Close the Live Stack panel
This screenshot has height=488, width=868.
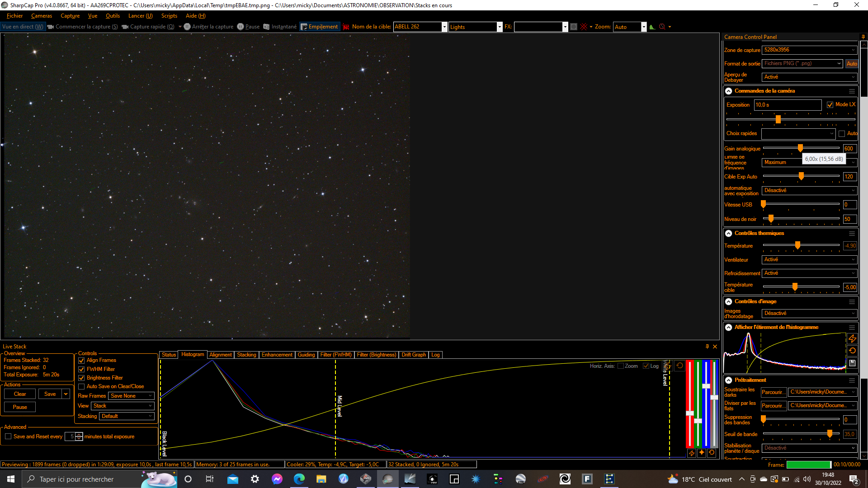[715, 347]
